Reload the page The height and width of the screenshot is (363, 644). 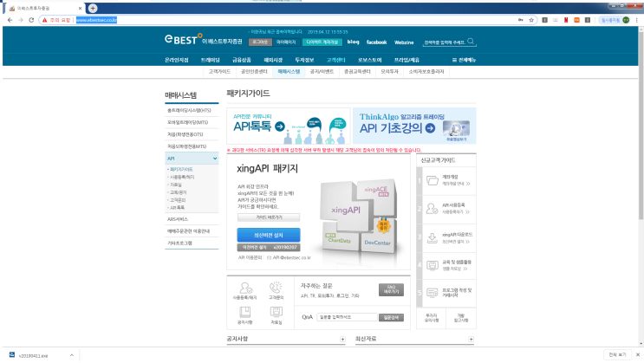coord(31,20)
